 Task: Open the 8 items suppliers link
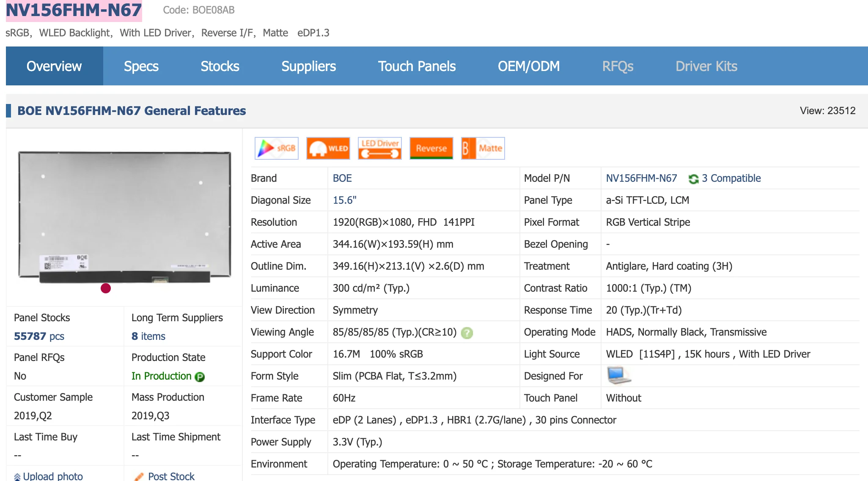click(x=148, y=336)
